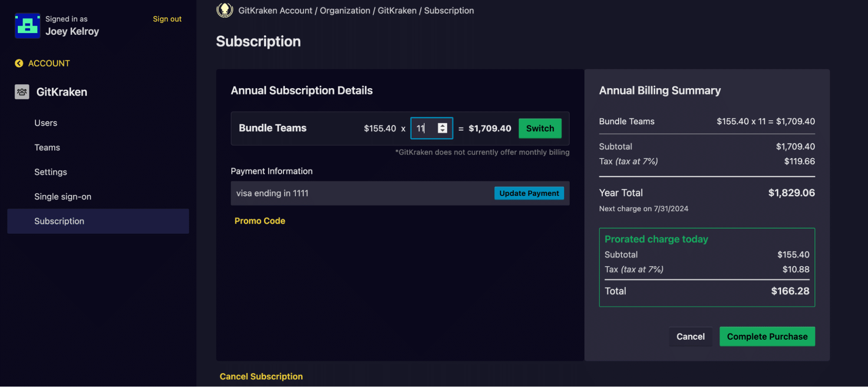Click the back arrow beside ACCOUNT
This screenshot has height=387, width=868.
click(x=19, y=63)
